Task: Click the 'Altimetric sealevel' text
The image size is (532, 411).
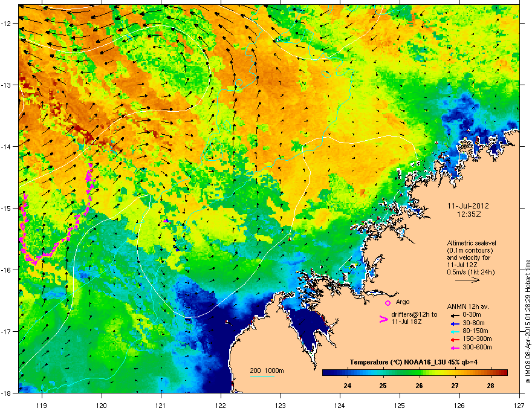Action: click(x=472, y=243)
